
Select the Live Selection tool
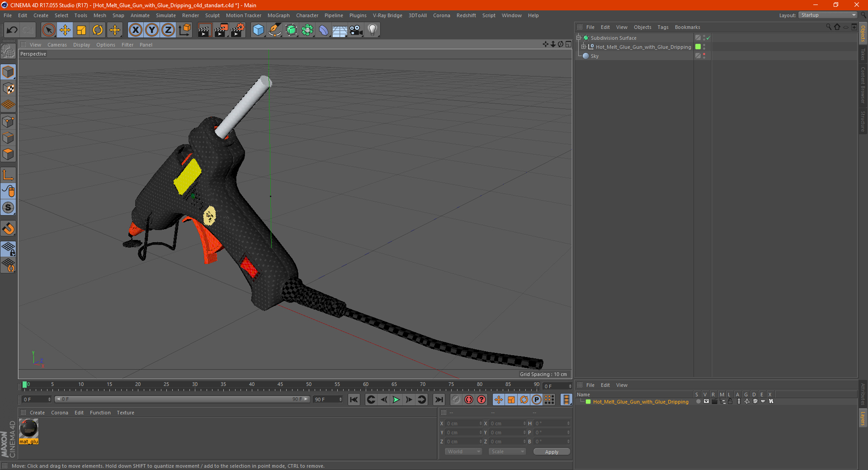[48, 30]
